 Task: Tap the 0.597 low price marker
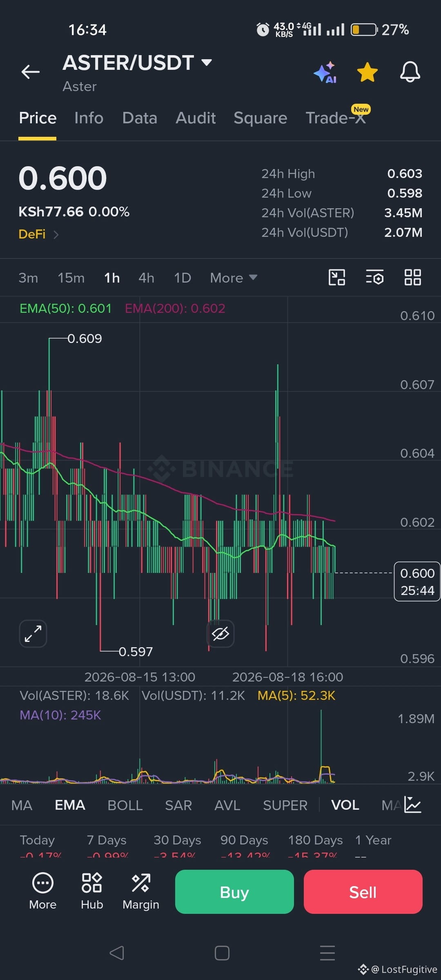click(x=136, y=652)
